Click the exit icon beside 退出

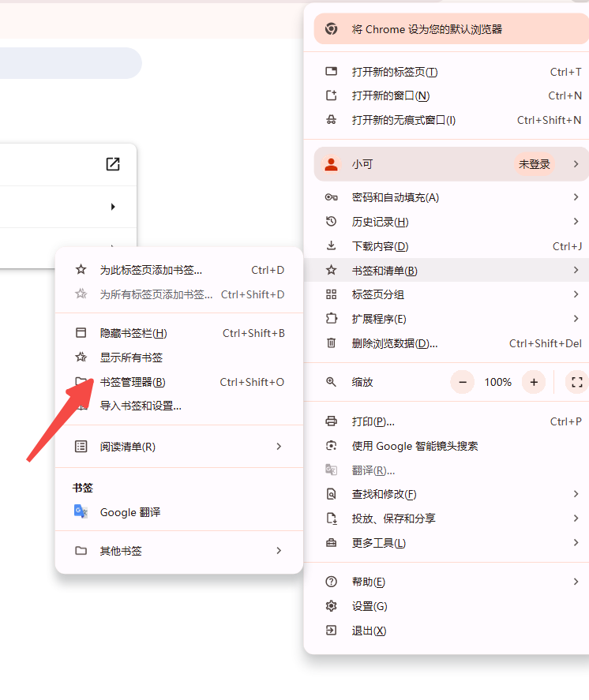click(x=331, y=631)
